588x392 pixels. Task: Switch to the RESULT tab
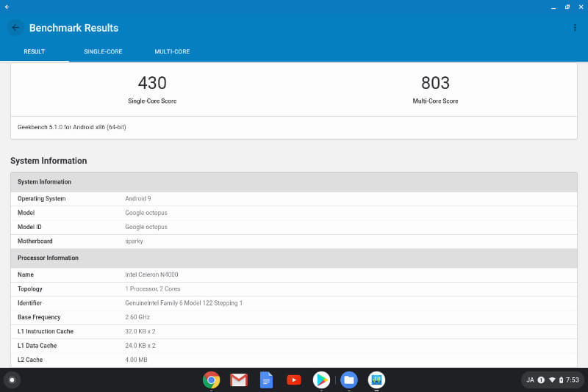click(x=35, y=51)
